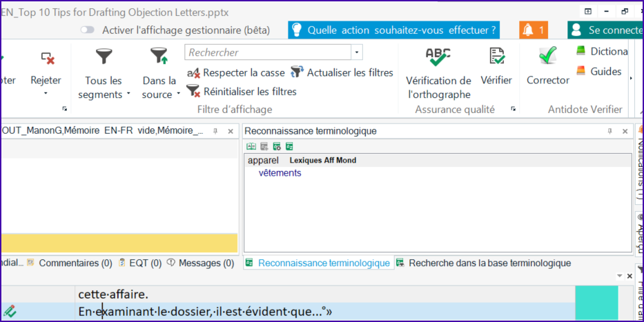Expand the Dans la source dropdown
Viewport: 644px width, 322px height.
click(178, 94)
